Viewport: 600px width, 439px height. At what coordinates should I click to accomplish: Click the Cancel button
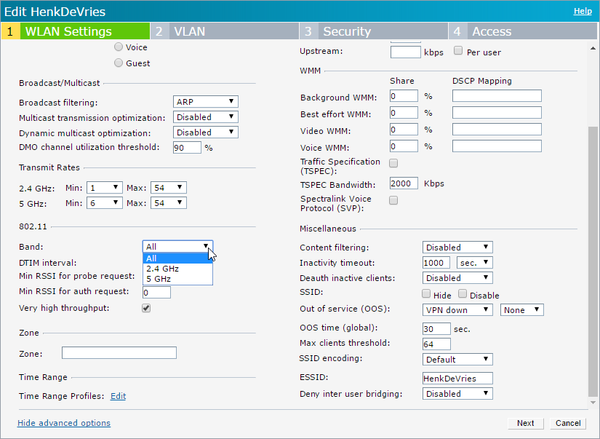568,423
